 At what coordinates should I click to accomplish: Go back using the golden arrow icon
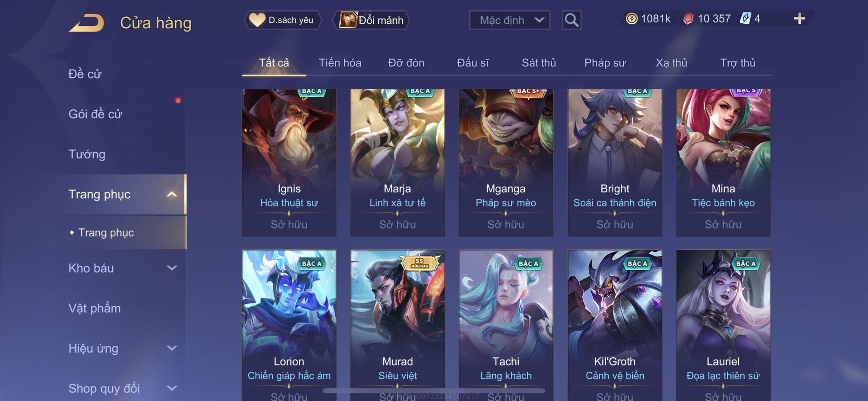pos(87,23)
